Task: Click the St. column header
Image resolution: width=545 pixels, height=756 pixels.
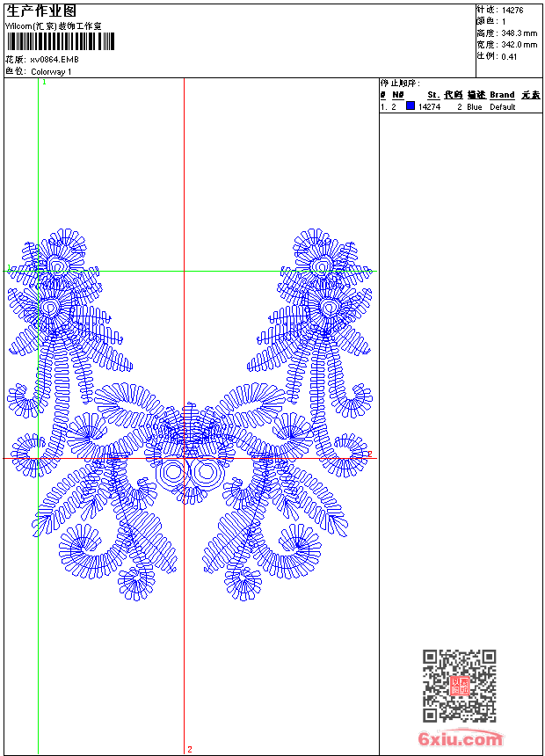Action: pos(433,95)
